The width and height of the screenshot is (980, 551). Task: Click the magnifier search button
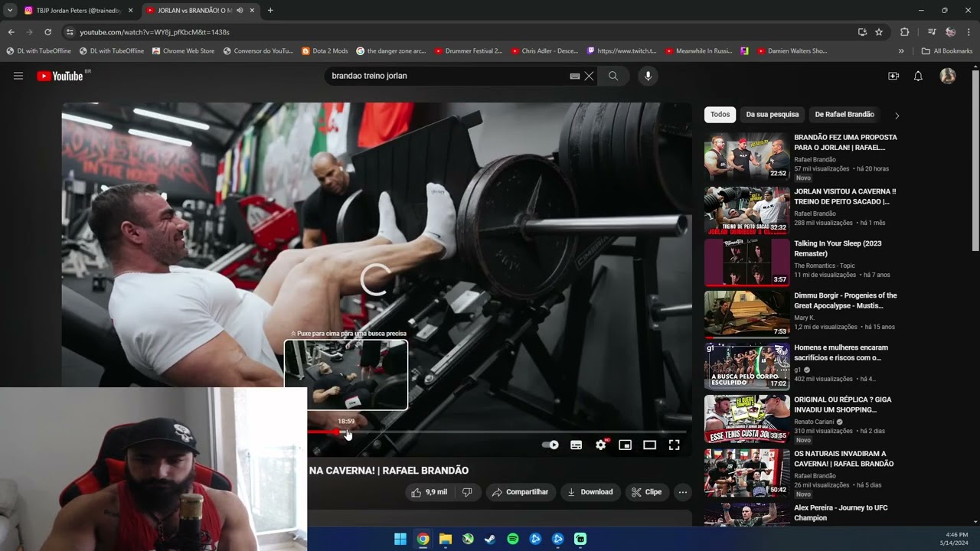(613, 76)
